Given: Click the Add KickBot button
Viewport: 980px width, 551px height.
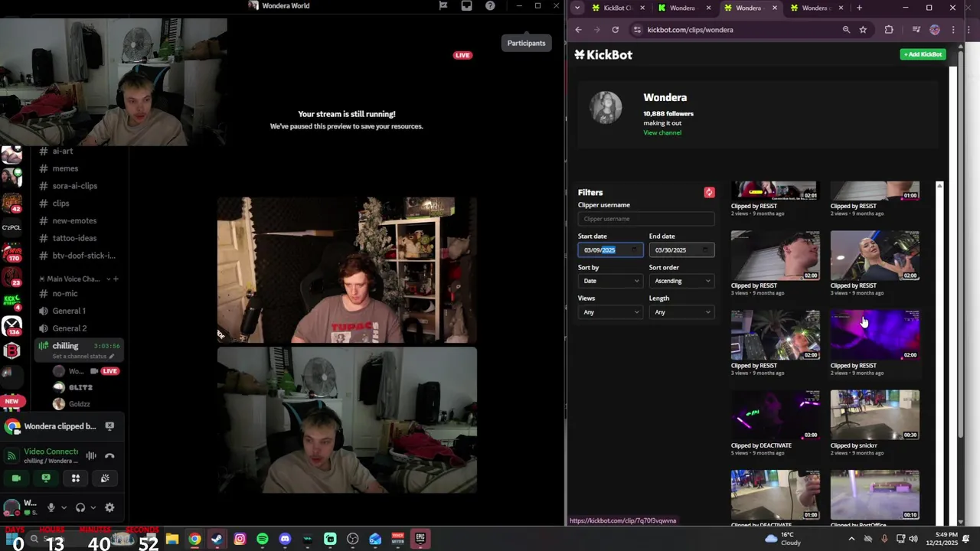Looking at the screenshot, I should coord(923,54).
